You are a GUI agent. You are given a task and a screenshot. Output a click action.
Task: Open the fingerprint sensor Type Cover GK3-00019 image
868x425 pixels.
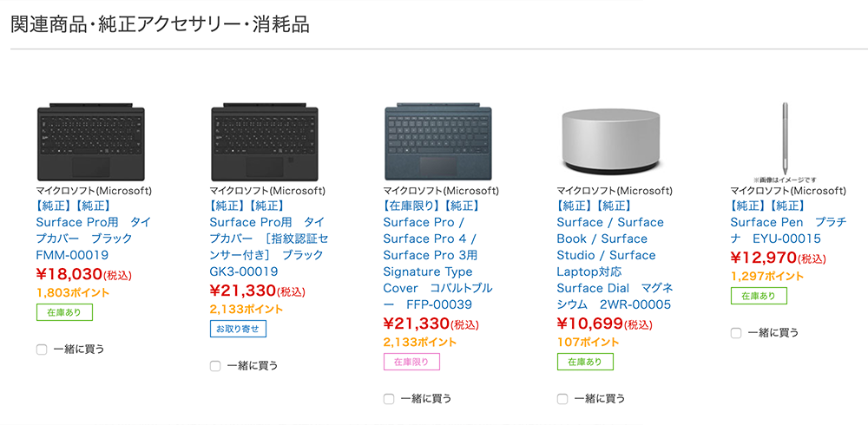pos(265,142)
